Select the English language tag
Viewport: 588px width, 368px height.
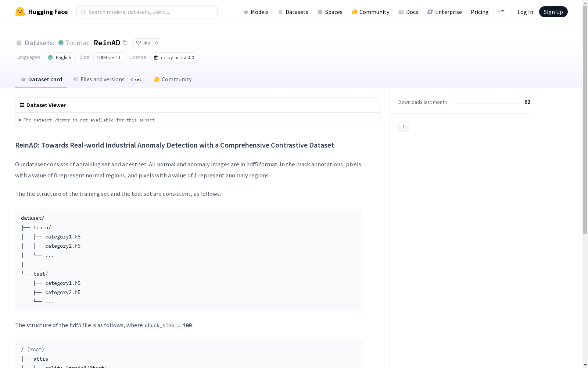pyautogui.click(x=60, y=57)
